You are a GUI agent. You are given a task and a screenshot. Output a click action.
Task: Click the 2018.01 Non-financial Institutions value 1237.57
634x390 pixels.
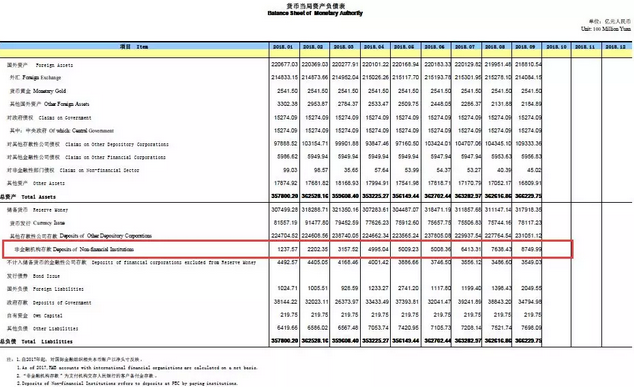tap(287, 249)
